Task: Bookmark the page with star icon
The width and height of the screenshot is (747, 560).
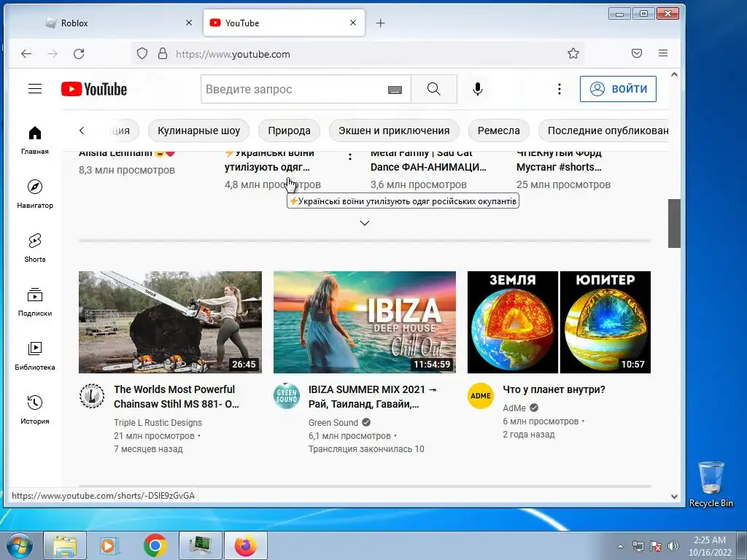Action: coord(573,53)
